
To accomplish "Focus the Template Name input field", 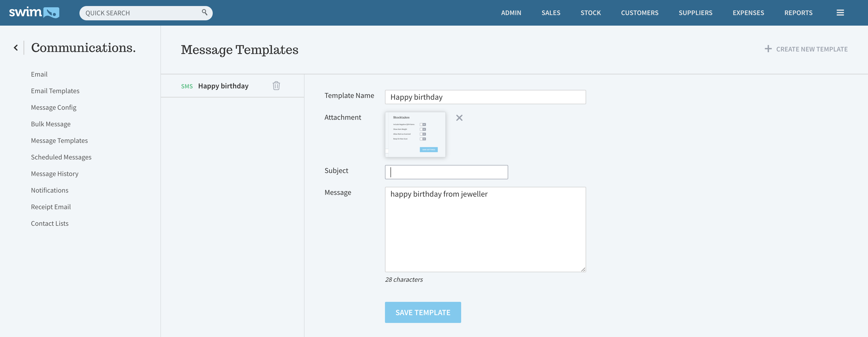I will click(x=485, y=97).
